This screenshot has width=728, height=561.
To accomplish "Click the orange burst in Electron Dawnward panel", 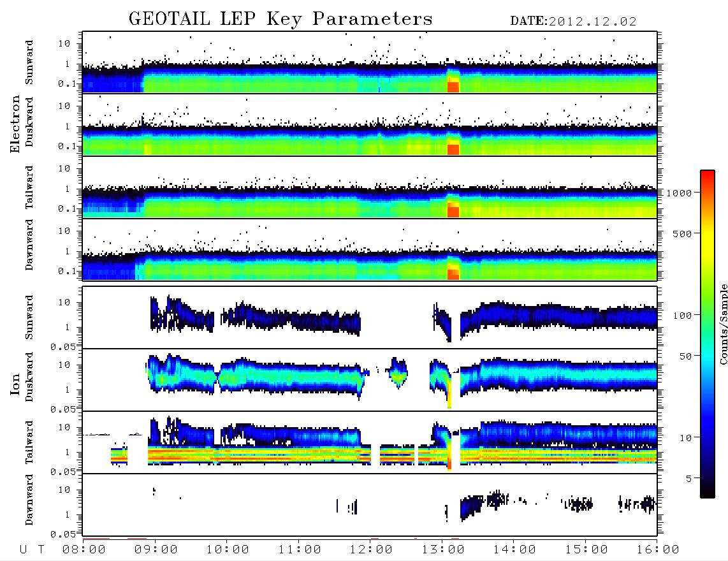I will click(453, 274).
